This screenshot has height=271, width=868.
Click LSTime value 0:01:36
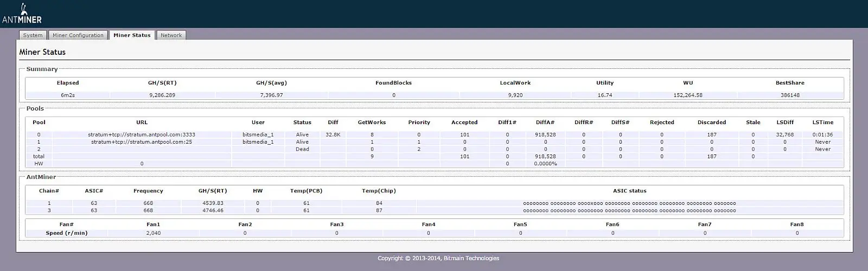click(x=823, y=134)
